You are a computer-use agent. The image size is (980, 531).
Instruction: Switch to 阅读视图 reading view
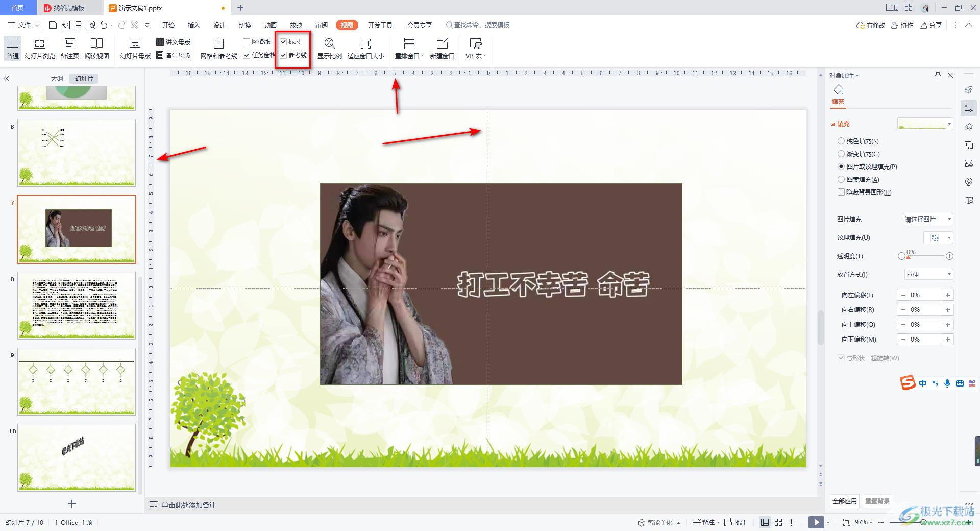point(97,49)
